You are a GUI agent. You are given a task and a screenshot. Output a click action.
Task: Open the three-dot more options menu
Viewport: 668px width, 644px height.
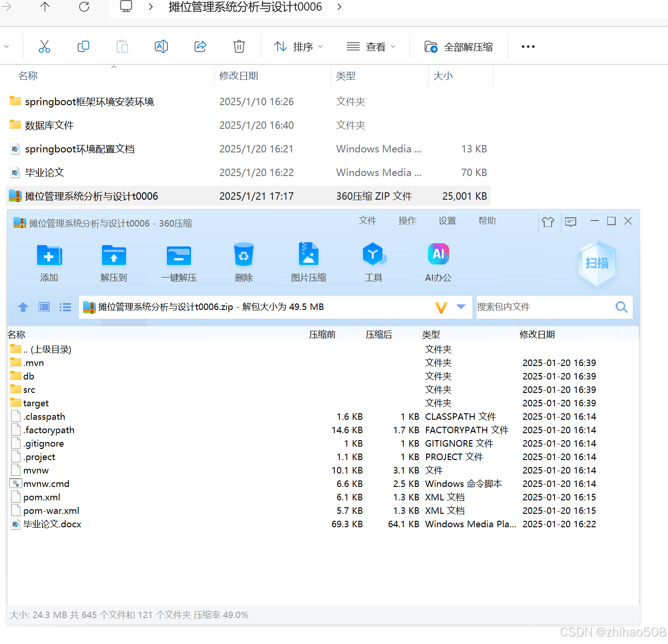pyautogui.click(x=528, y=46)
